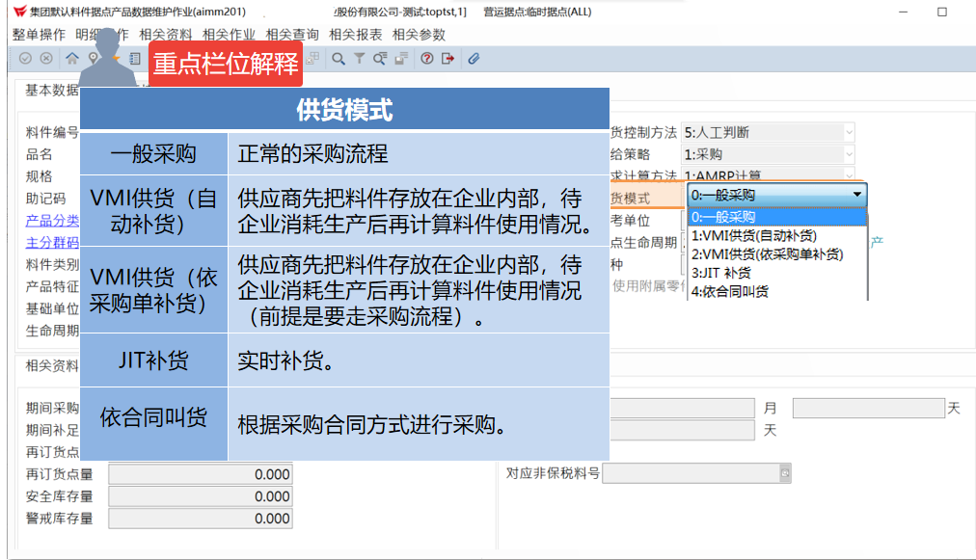Click the lookup button in 对应非保税料号 field
Screen dimensions: 976x560
pyautogui.click(x=785, y=473)
